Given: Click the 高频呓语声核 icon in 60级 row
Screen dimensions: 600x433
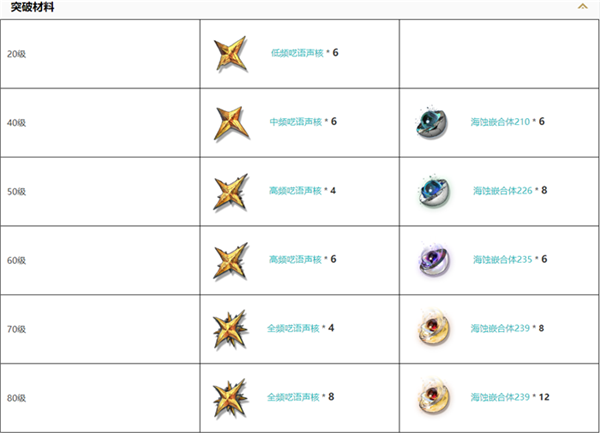Looking at the screenshot, I should click(230, 260).
